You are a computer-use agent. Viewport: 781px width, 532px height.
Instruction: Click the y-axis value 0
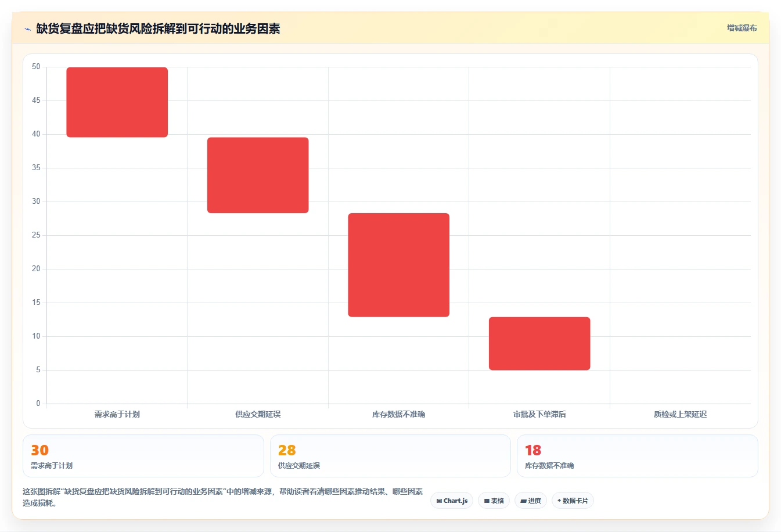coord(38,404)
